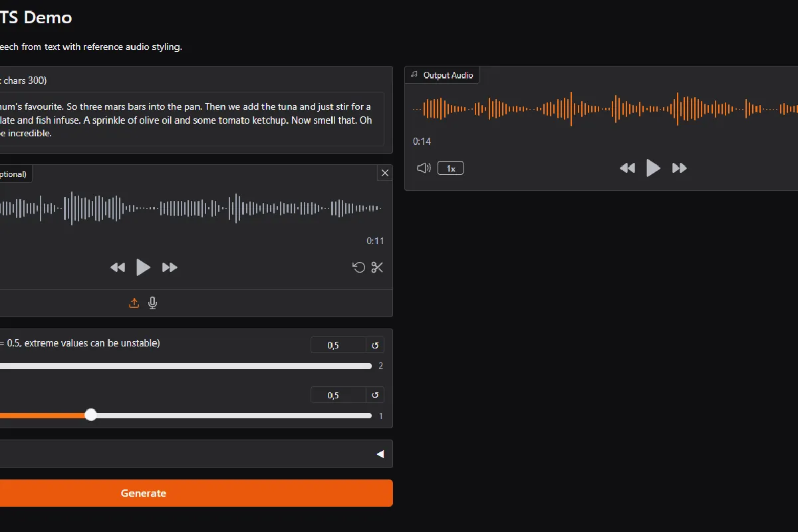Undo reference audio edits
The height and width of the screenshot is (532, 798).
tap(358, 267)
